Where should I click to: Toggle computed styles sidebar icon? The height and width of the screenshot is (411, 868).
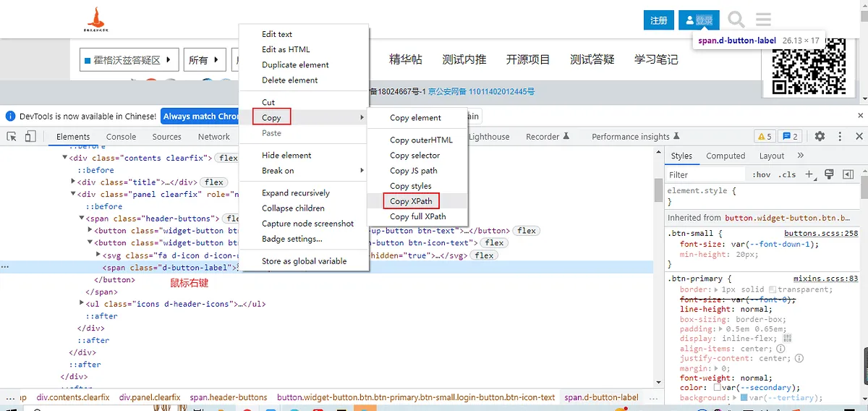[848, 174]
